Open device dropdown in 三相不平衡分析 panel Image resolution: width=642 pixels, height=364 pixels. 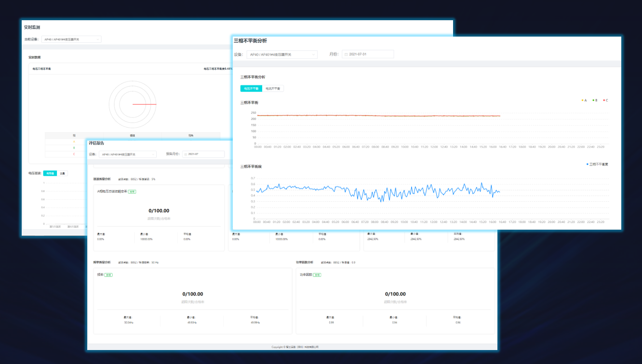282,54
